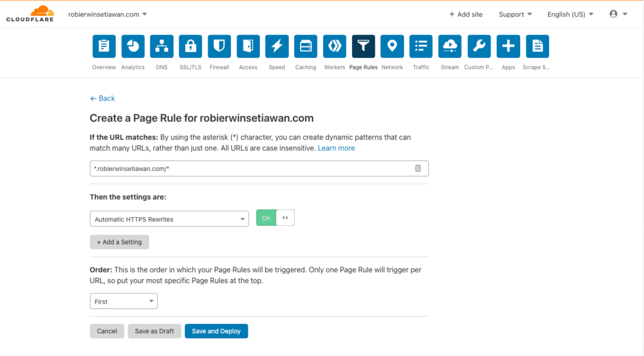Open the Learn more link

336,148
